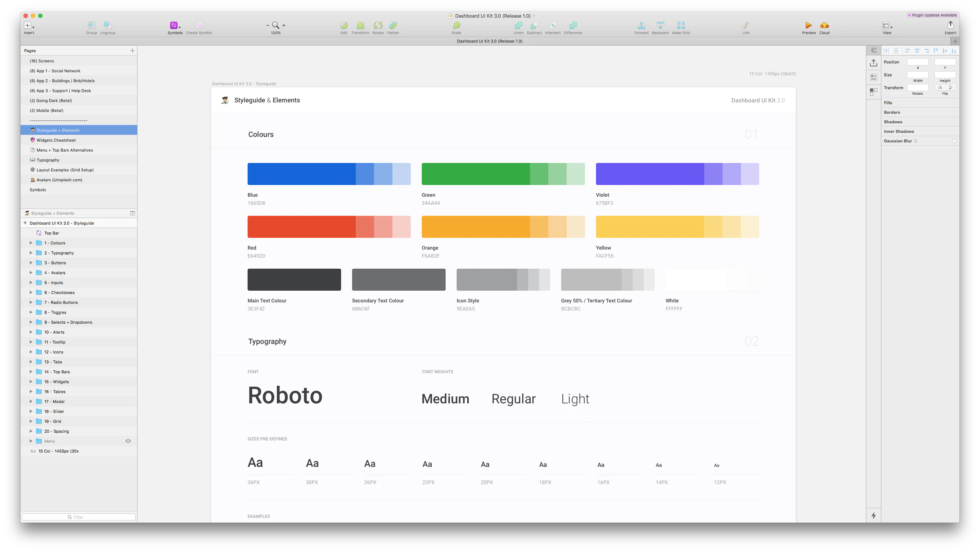Screen dimensions: 980x552
Task: Zoom in with the plus button
Action: [x=284, y=25]
